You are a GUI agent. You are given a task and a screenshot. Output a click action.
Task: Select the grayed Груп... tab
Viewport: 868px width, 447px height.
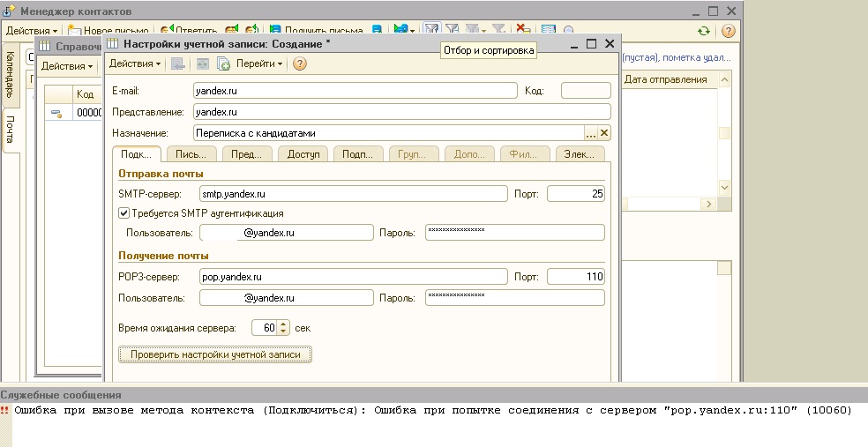414,154
